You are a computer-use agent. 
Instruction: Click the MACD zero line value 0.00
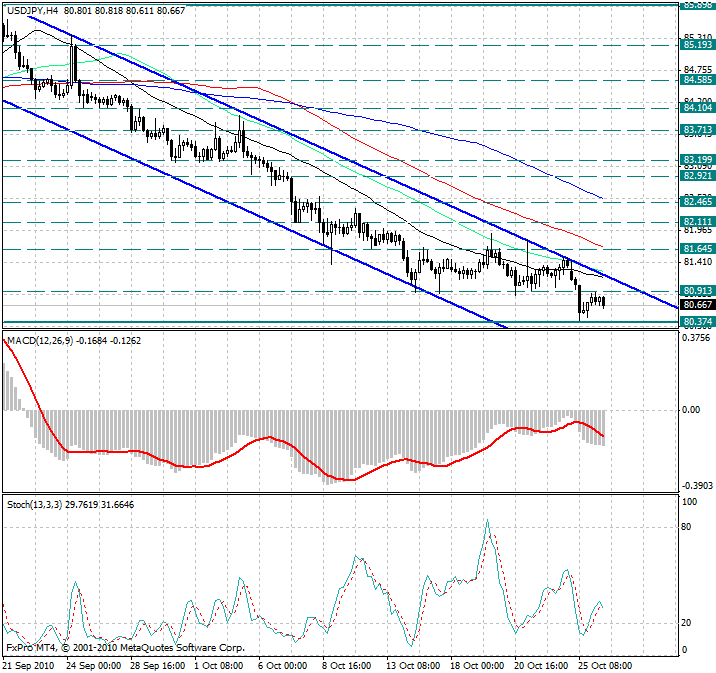pyautogui.click(x=691, y=410)
